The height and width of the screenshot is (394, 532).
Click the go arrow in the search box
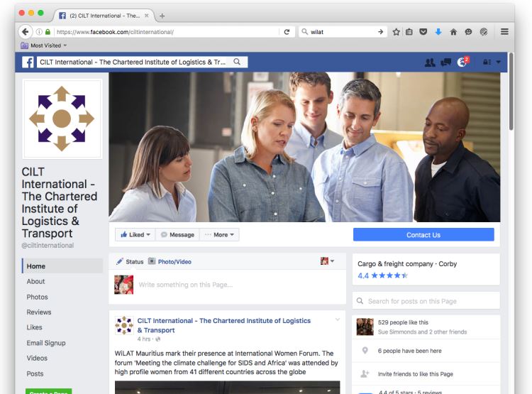pyautogui.click(x=381, y=32)
